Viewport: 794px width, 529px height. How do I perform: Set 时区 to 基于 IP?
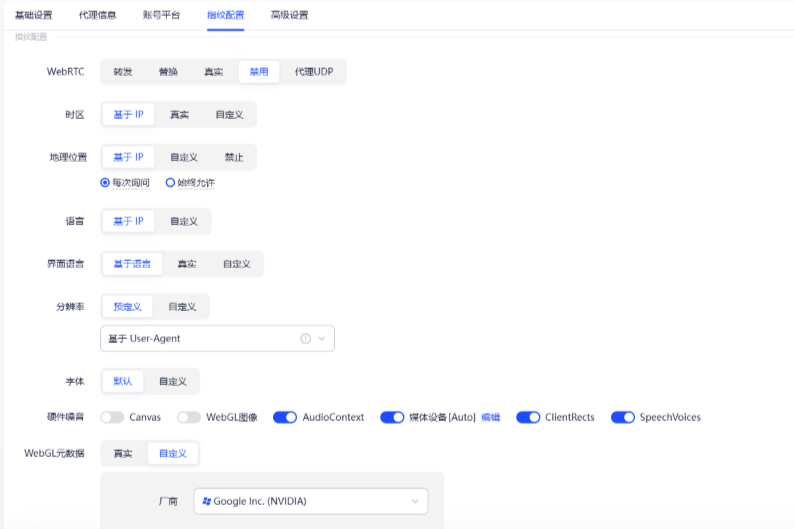[x=128, y=115]
